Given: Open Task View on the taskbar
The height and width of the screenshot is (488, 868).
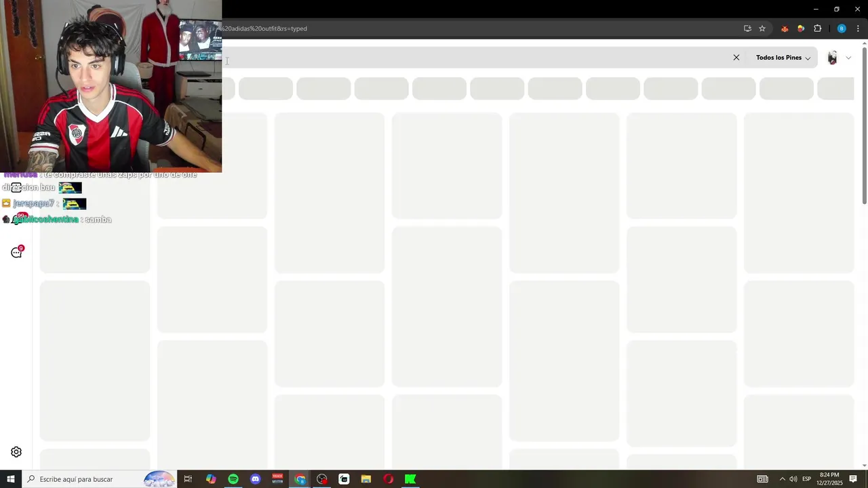Looking at the screenshot, I should pos(188,479).
